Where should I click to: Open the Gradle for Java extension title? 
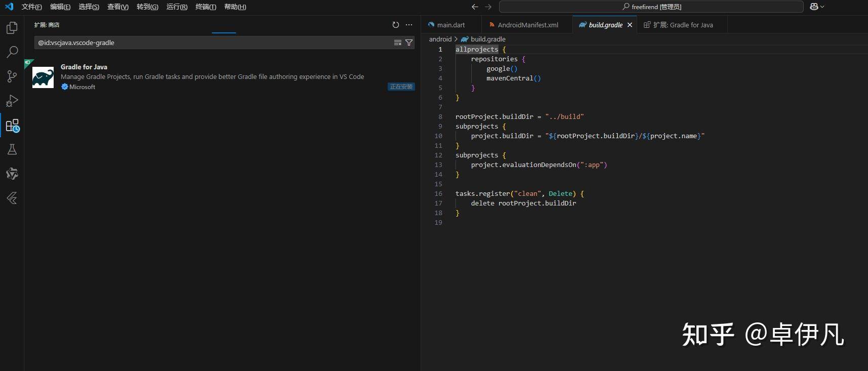(x=84, y=67)
